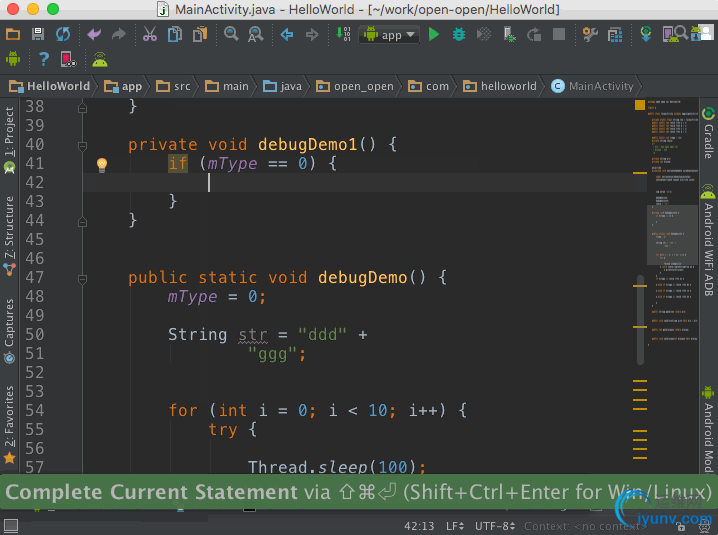Click the Paste clipboard icon
Viewport: 718px width, 535px height.
click(x=200, y=34)
